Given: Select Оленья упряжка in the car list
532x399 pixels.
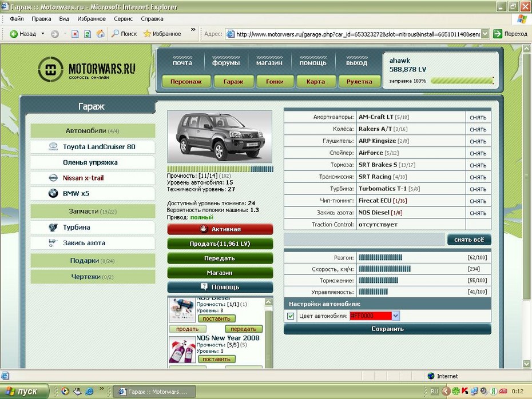Looking at the screenshot, I should (93, 162).
